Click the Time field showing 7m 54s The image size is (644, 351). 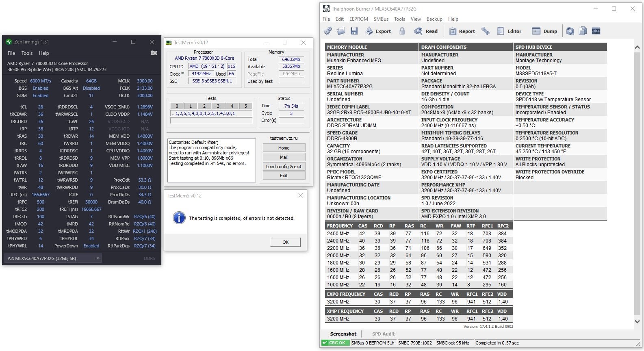point(291,106)
